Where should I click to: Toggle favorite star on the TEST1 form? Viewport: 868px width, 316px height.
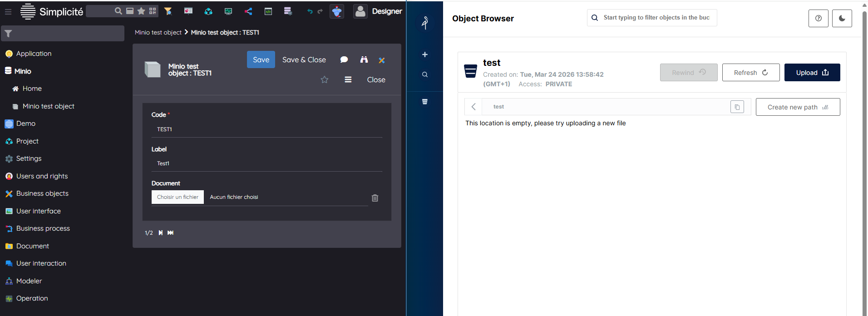[325, 80]
